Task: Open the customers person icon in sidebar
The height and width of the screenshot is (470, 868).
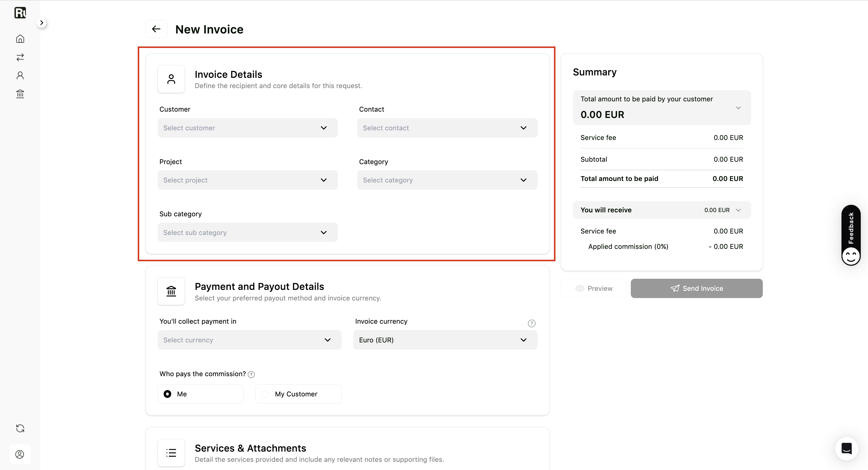Action: (20, 75)
